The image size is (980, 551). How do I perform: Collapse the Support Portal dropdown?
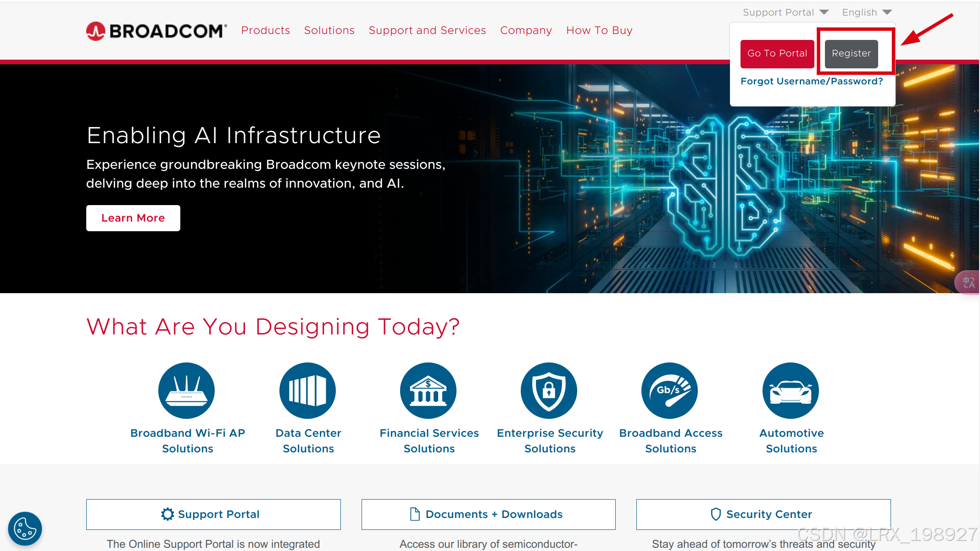pos(785,12)
